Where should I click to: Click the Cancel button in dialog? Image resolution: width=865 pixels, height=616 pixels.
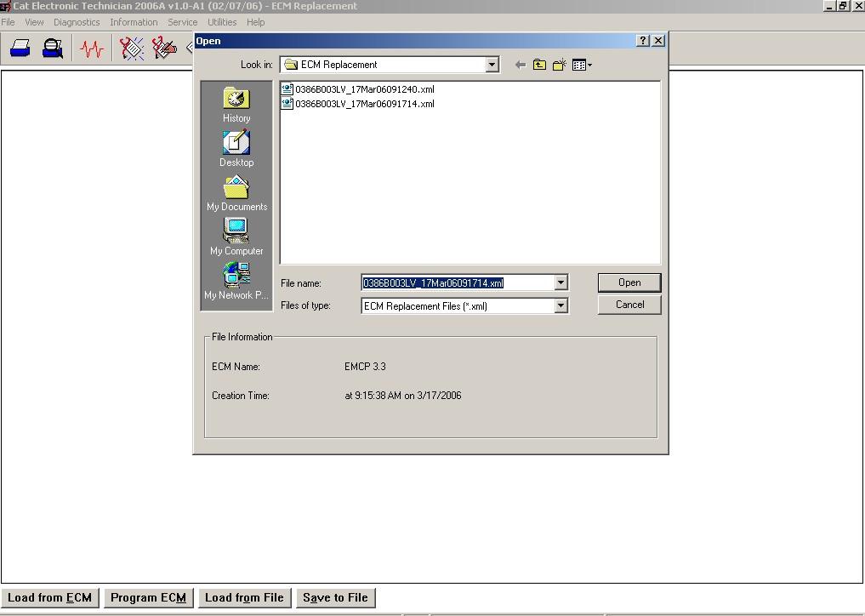[629, 305]
